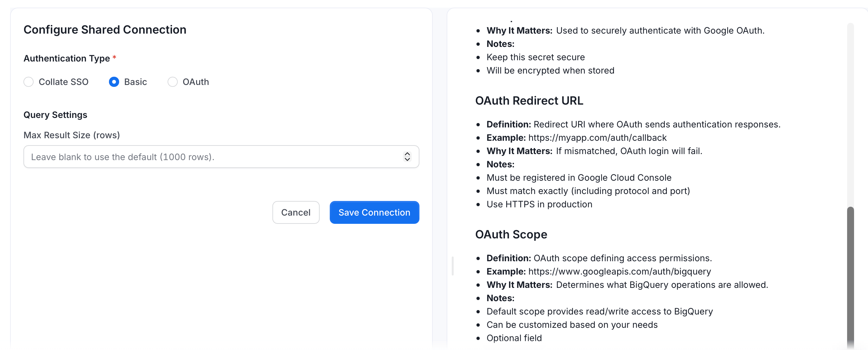Save the connection settings
The width and height of the screenshot is (868, 350).
coord(374,212)
